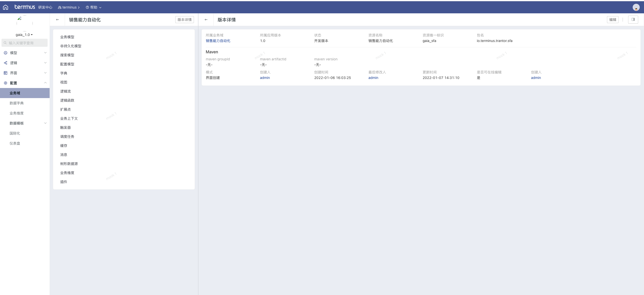This screenshot has width=644, height=295.
Task: Open the 销售能力自动化 business domain link
Action: (x=218, y=41)
